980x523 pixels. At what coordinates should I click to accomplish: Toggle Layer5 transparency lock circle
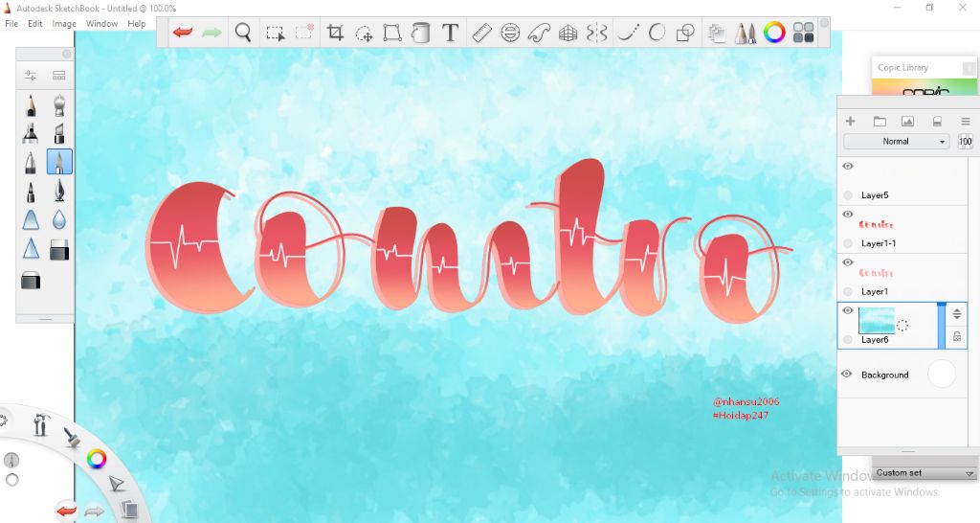(848, 195)
